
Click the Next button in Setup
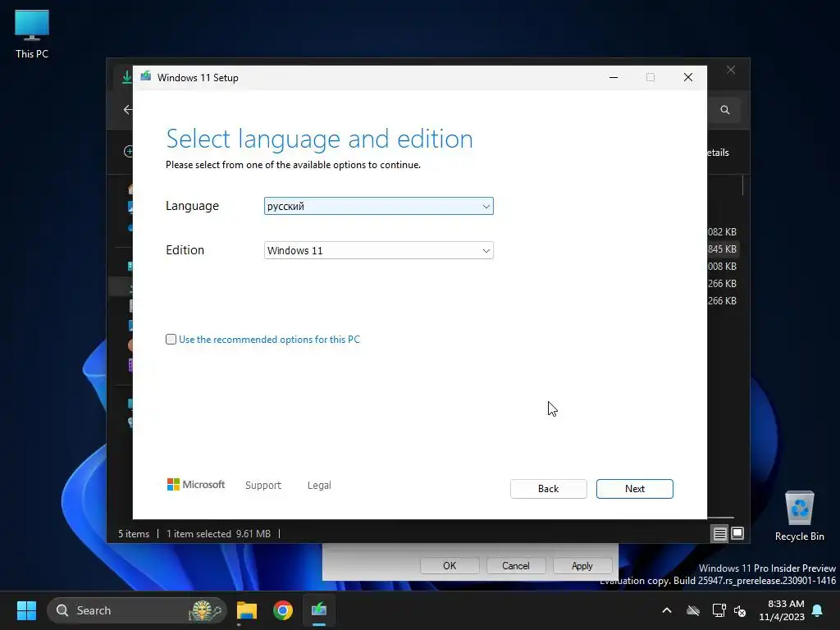tap(634, 489)
